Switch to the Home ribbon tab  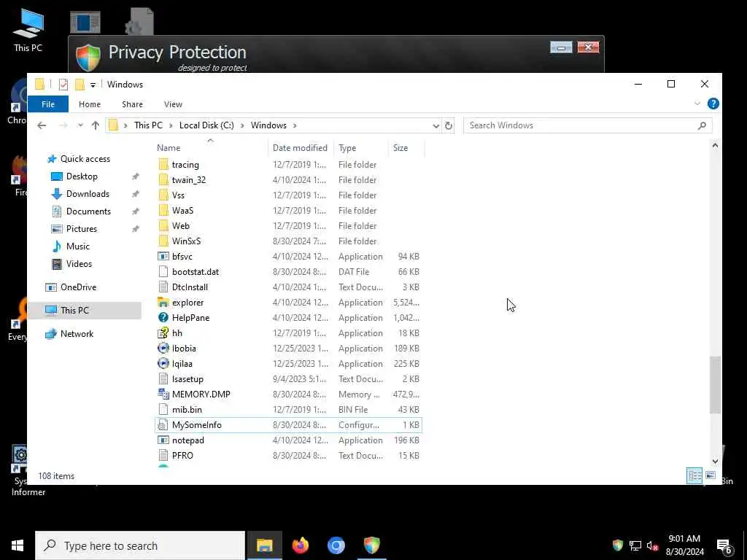pos(90,104)
